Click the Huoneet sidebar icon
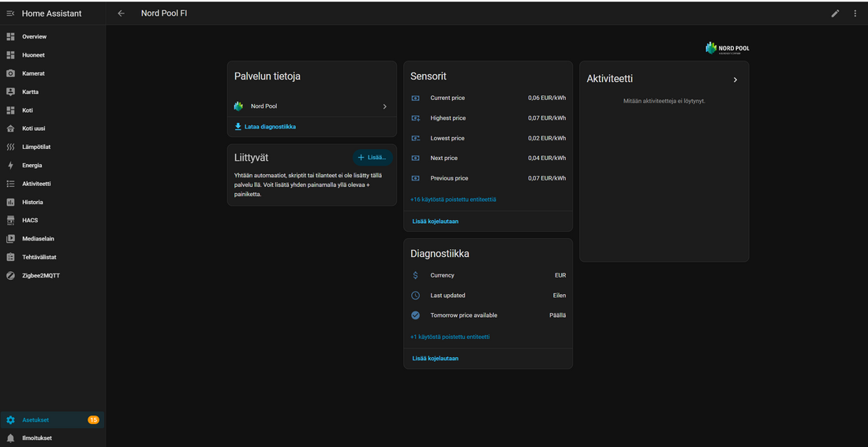Screen dimensions: 868x447 pyautogui.click(x=10, y=55)
